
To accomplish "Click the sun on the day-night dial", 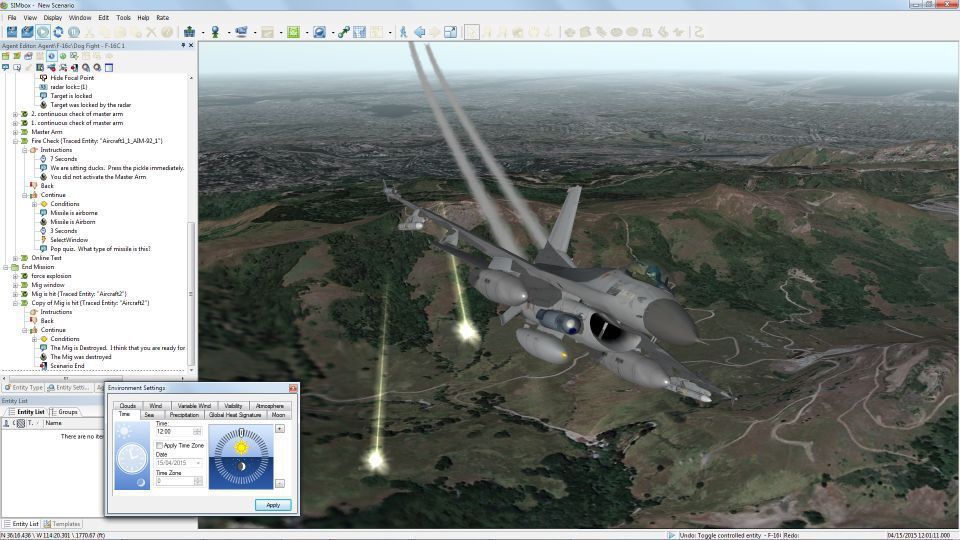I will click(x=240, y=445).
